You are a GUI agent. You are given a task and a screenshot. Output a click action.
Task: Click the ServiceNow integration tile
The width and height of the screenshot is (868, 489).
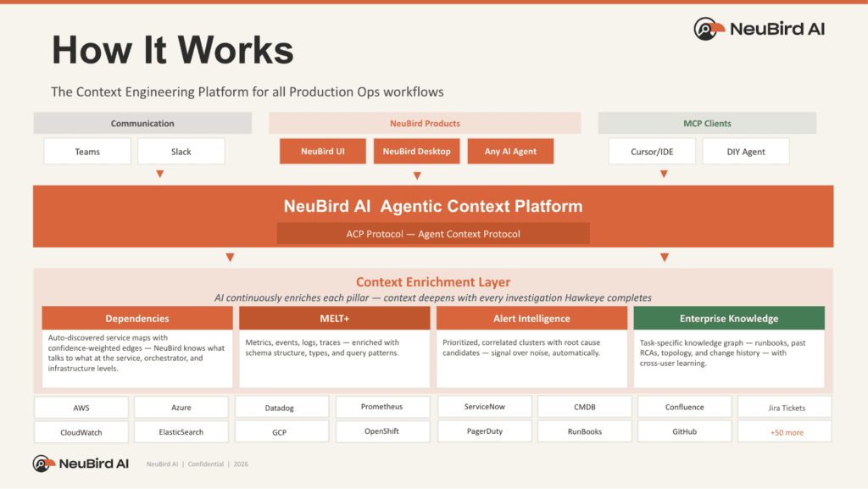[484, 407]
